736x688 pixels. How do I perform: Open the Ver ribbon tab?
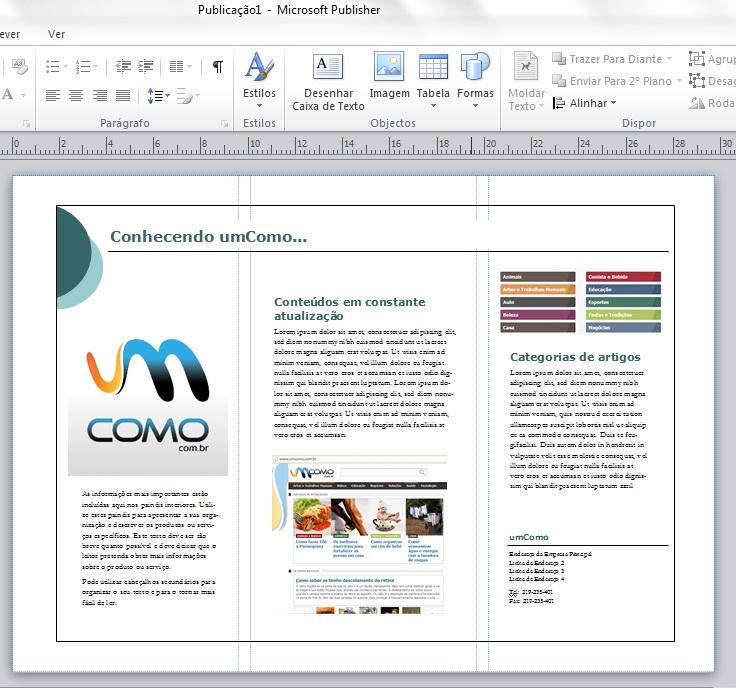point(57,34)
